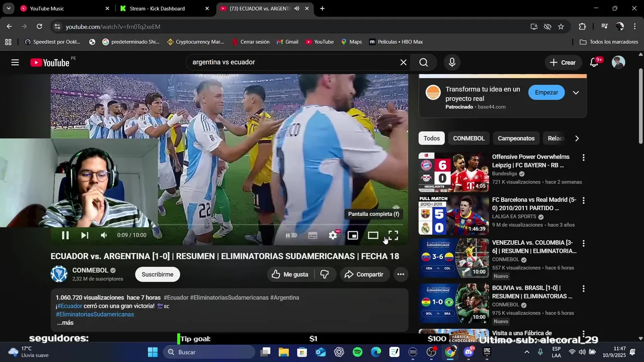Click the search magnifier button
The width and height of the screenshot is (644, 362).
point(424,62)
